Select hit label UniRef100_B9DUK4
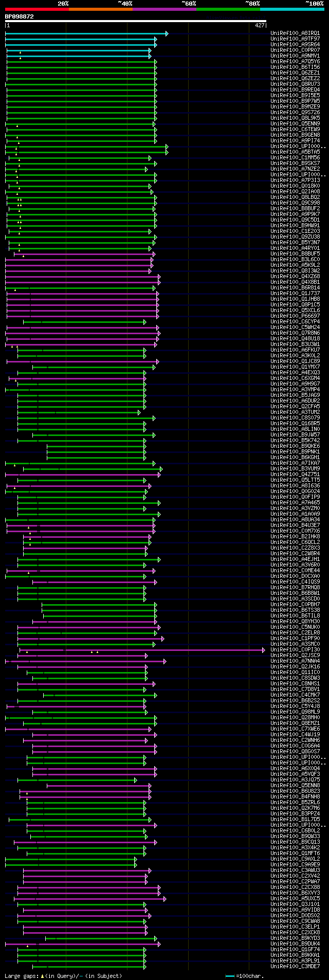 coord(295,944)
